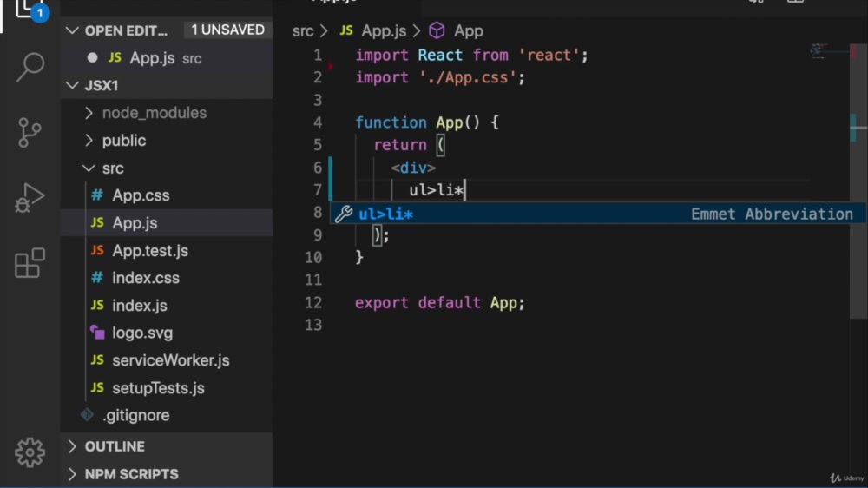Accept the ul>li* Emmet Abbreviation suggestion
The height and width of the screenshot is (488, 868).
click(x=597, y=214)
